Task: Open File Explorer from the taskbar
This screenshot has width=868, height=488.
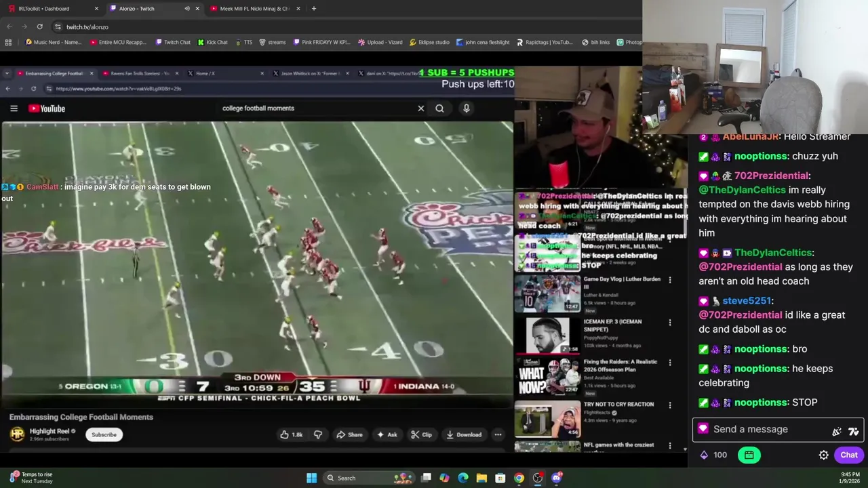Action: (481, 478)
